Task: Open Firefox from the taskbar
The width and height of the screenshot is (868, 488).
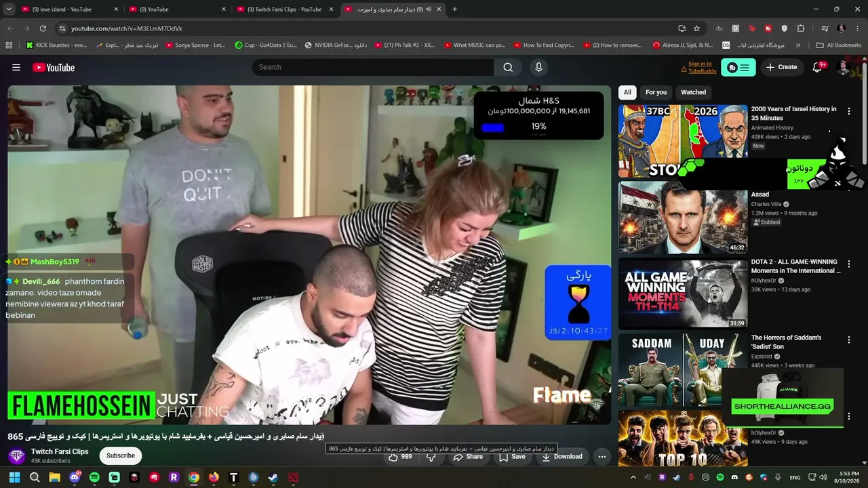Action: pos(214,477)
